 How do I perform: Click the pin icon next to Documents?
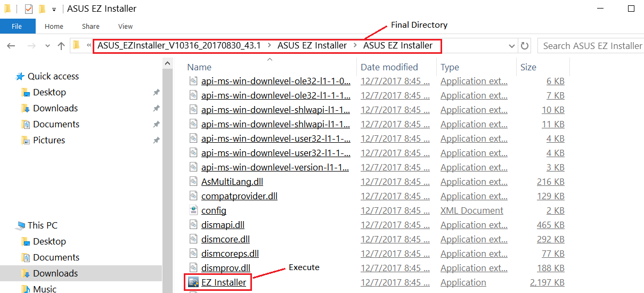tap(156, 124)
